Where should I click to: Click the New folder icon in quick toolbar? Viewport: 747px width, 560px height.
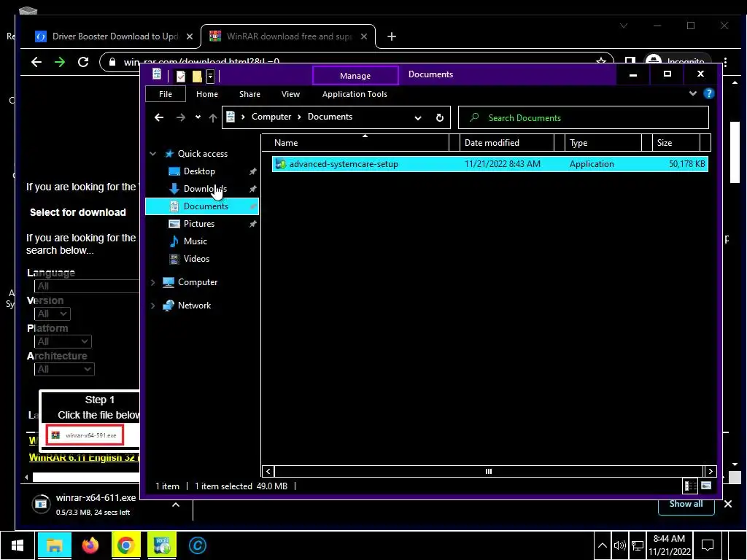[197, 76]
